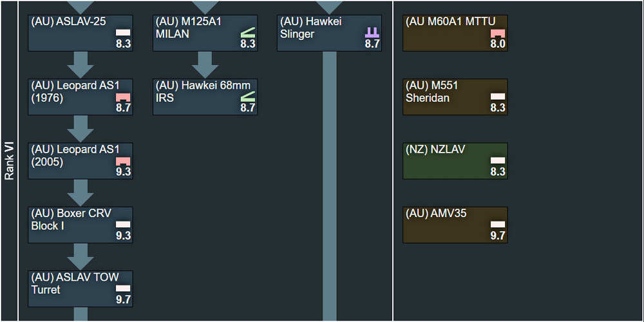Click the 9.7 rating on AMV35
644x322 pixels.
498,236
